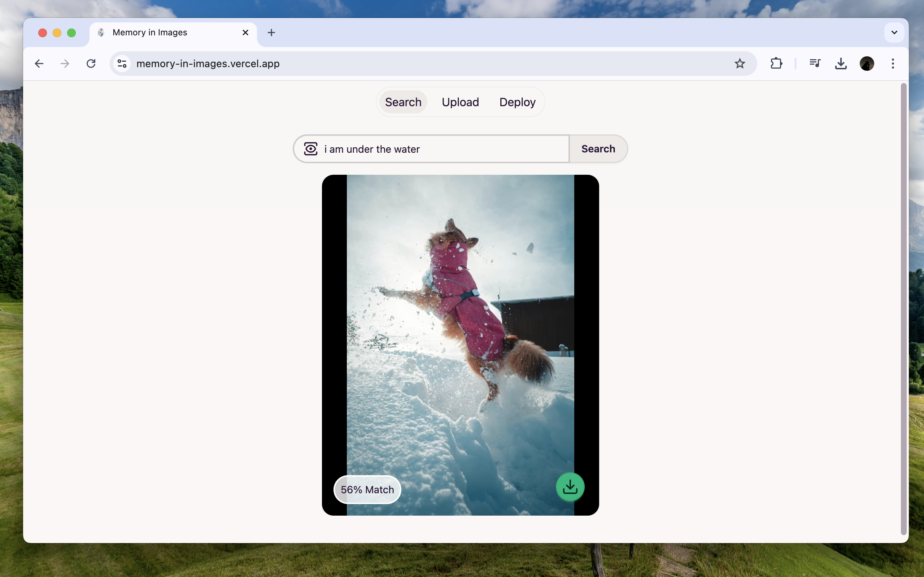
Task: Open the browser extensions puzzle icon
Action: click(776, 63)
